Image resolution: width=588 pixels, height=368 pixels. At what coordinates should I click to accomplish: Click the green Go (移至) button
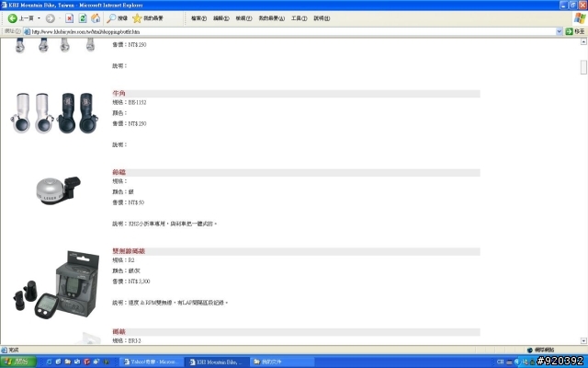[575, 31]
